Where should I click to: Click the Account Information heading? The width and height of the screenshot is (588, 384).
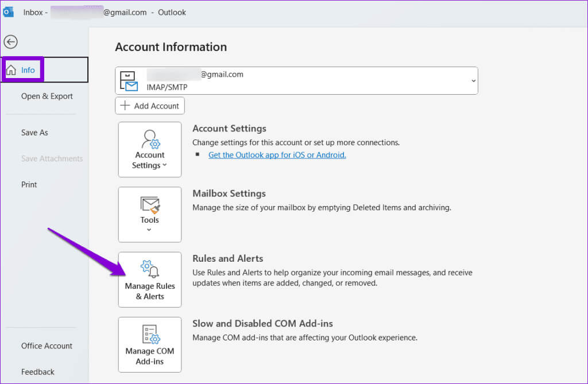tap(171, 47)
